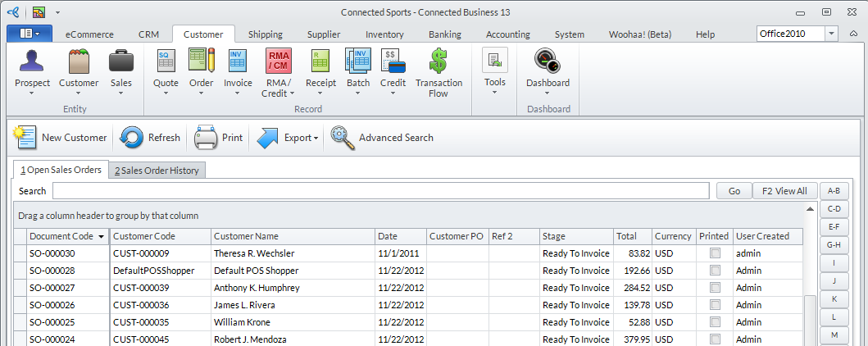The image size is (868, 346).
Task: Expand the Office2010 theme combo box
Action: [x=831, y=33]
